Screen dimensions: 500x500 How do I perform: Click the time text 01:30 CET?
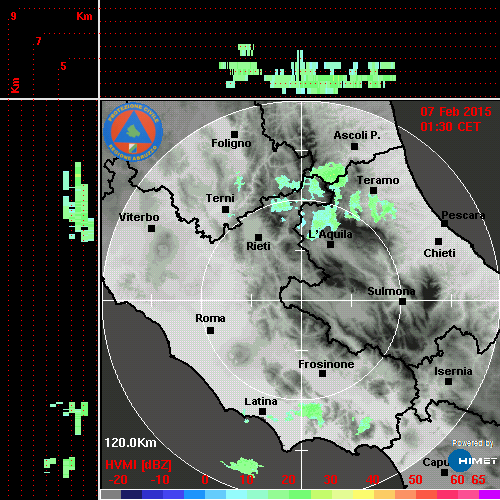[450, 127]
